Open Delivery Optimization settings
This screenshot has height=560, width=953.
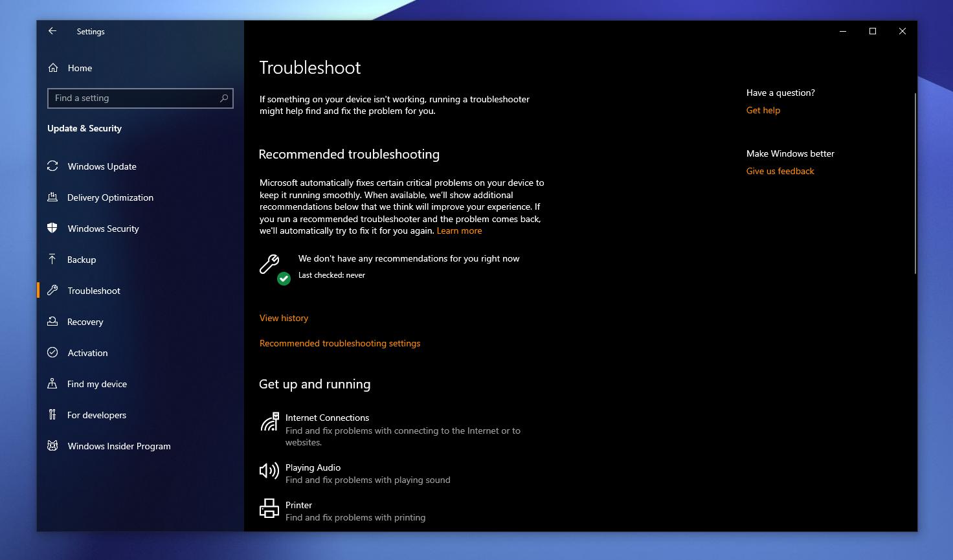click(110, 197)
